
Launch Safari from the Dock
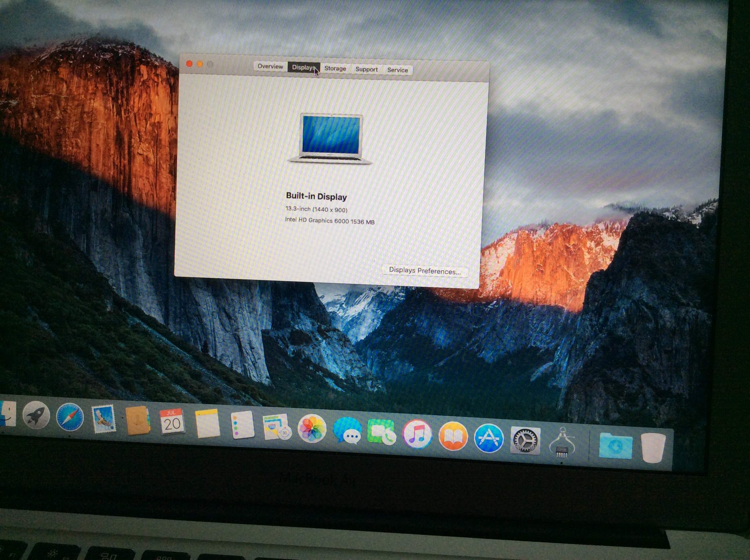pos(69,417)
